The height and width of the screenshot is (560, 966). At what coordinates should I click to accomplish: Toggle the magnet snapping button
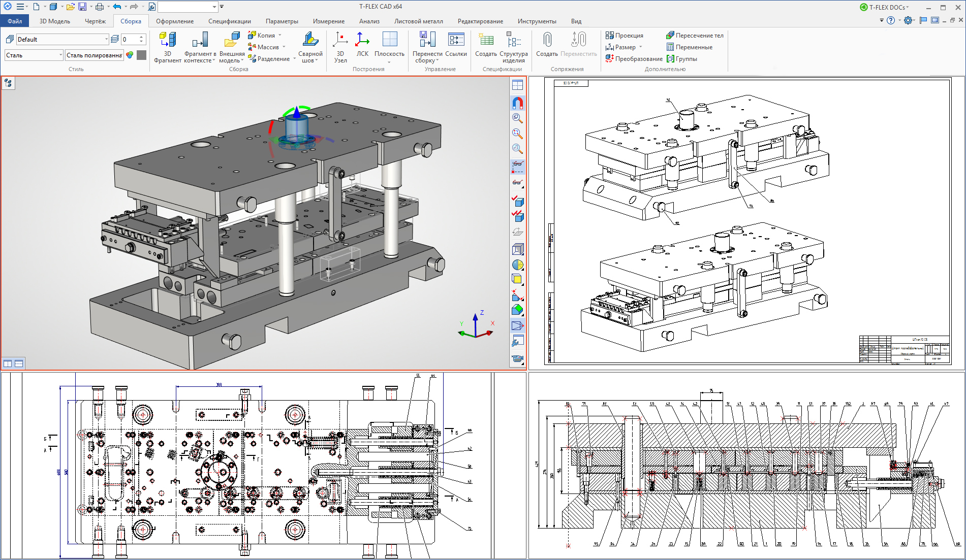517,103
